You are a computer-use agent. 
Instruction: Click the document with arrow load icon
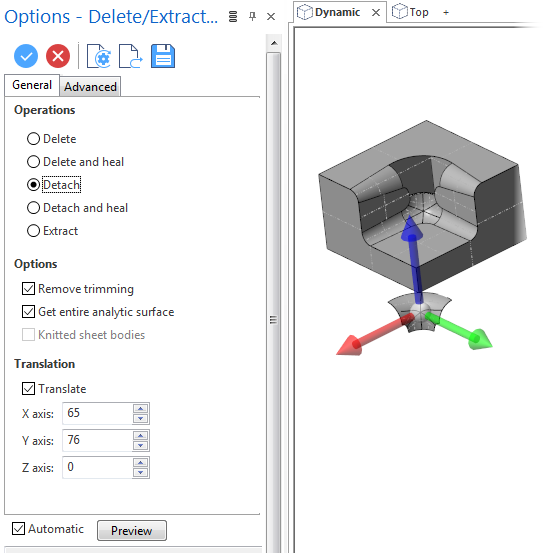(x=131, y=56)
